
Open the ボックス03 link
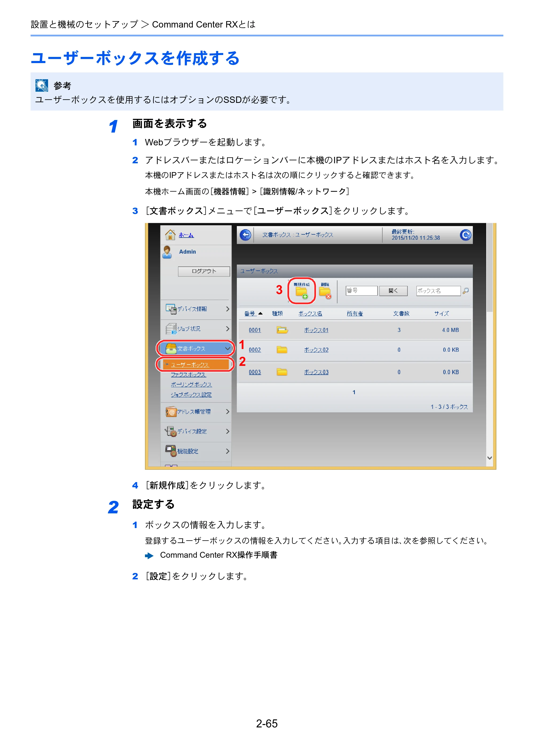[316, 372]
